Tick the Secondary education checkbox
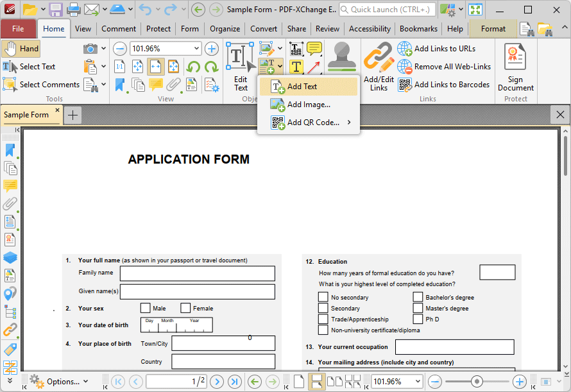Image resolution: width=571 pixels, height=392 pixels. [323, 308]
